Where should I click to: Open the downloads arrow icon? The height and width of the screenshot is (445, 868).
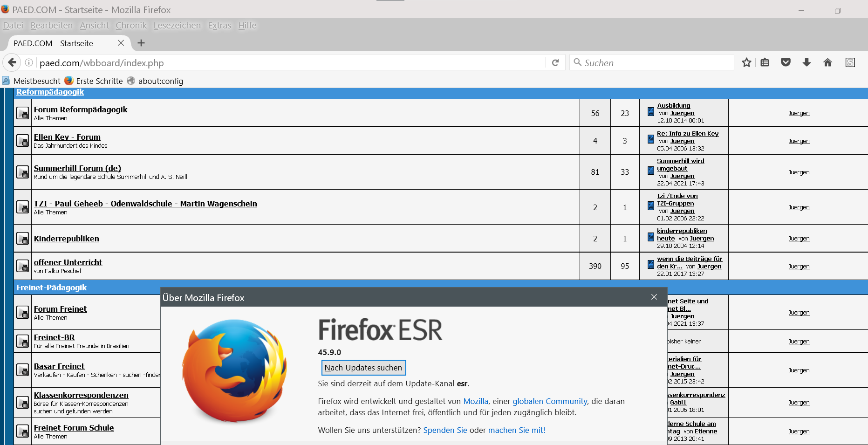(806, 62)
